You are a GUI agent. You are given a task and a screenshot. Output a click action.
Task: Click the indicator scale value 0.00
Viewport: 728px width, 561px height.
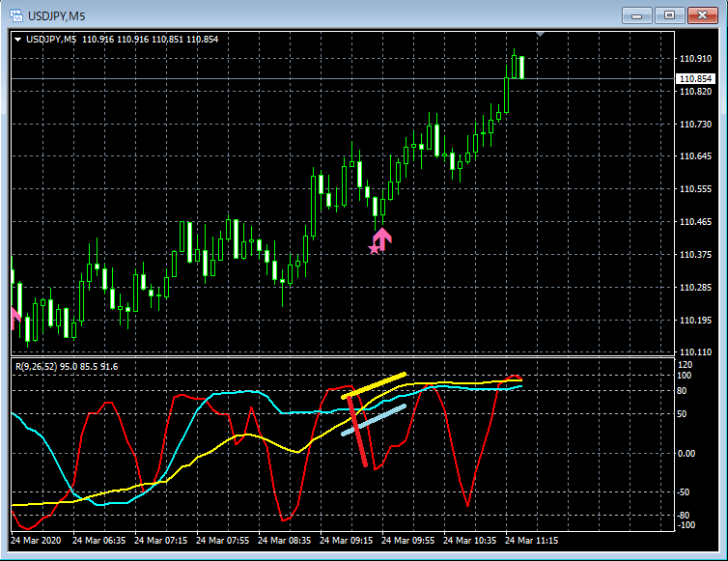pos(686,453)
